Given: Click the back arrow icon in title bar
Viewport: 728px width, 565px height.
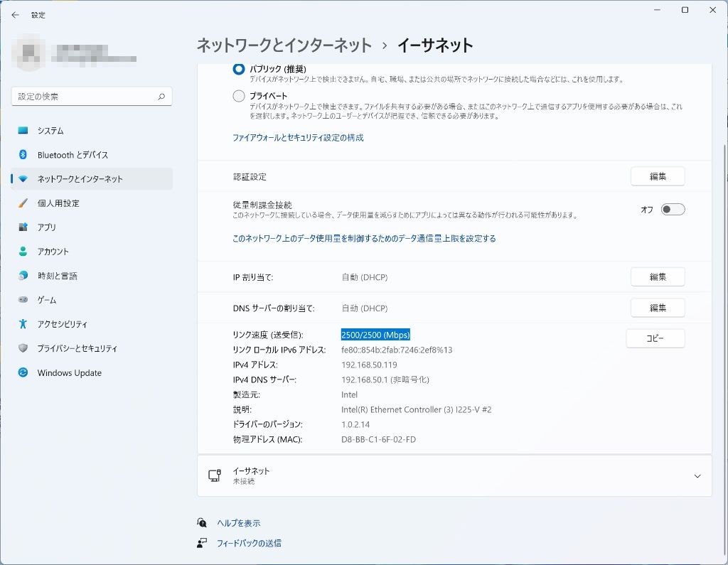Looking at the screenshot, I should point(15,14).
